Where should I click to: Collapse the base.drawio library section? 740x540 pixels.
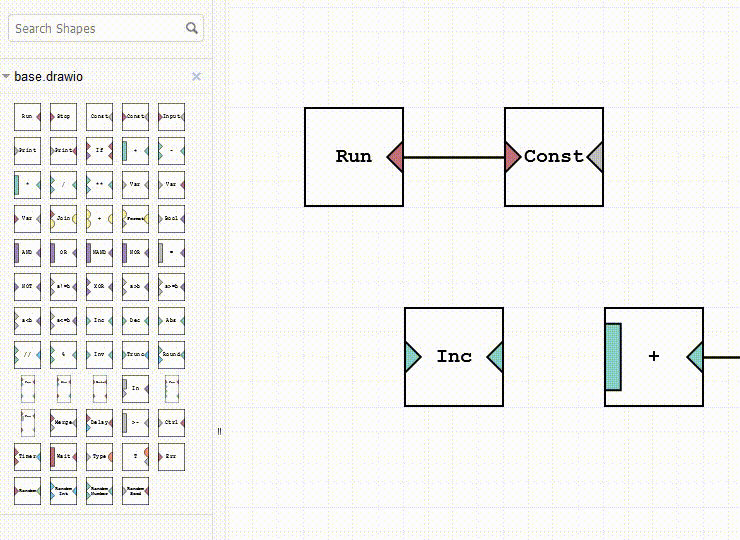pos(7,77)
